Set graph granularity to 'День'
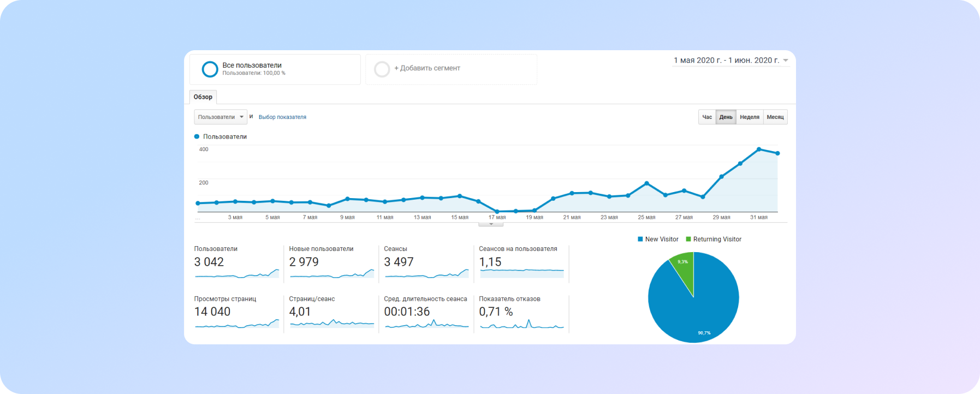The height and width of the screenshot is (394, 980). click(x=726, y=117)
